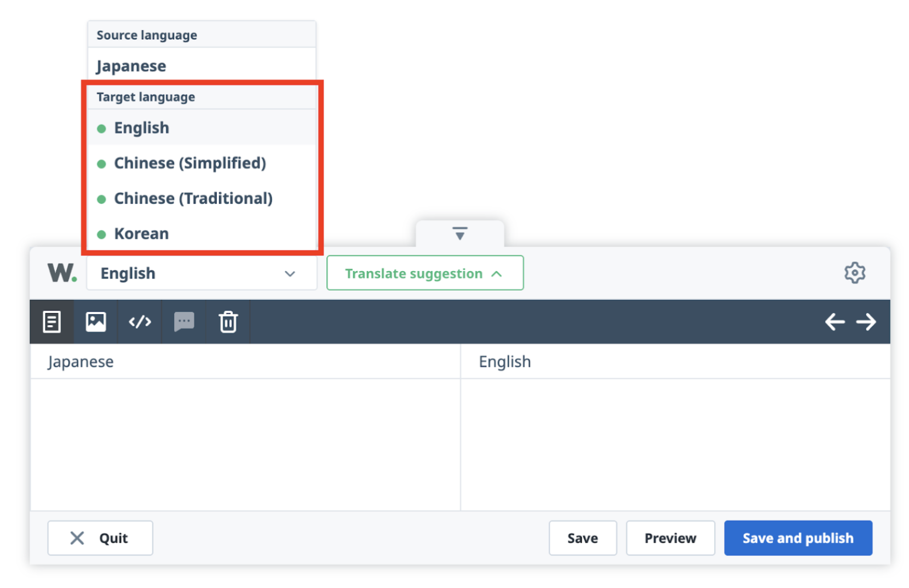909x588 pixels.
Task: Select Chinese (Traditional) from the list
Action: [193, 199]
